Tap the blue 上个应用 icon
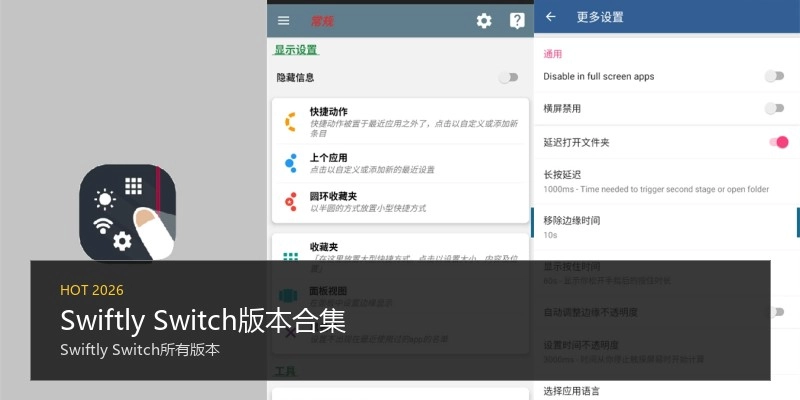 291,163
